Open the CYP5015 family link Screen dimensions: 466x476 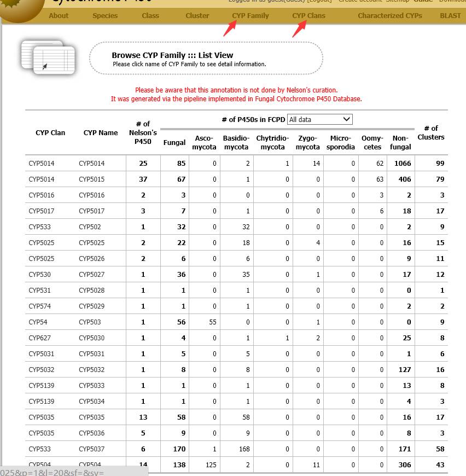tap(92, 179)
